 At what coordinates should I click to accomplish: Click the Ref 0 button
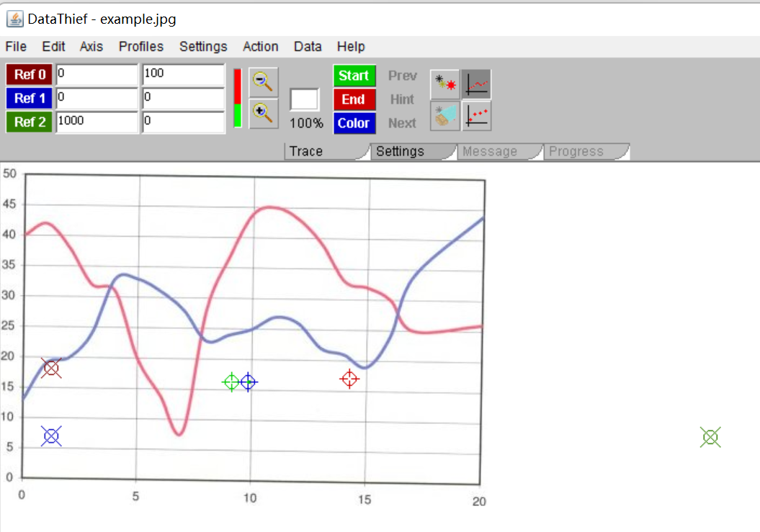pyautogui.click(x=29, y=75)
